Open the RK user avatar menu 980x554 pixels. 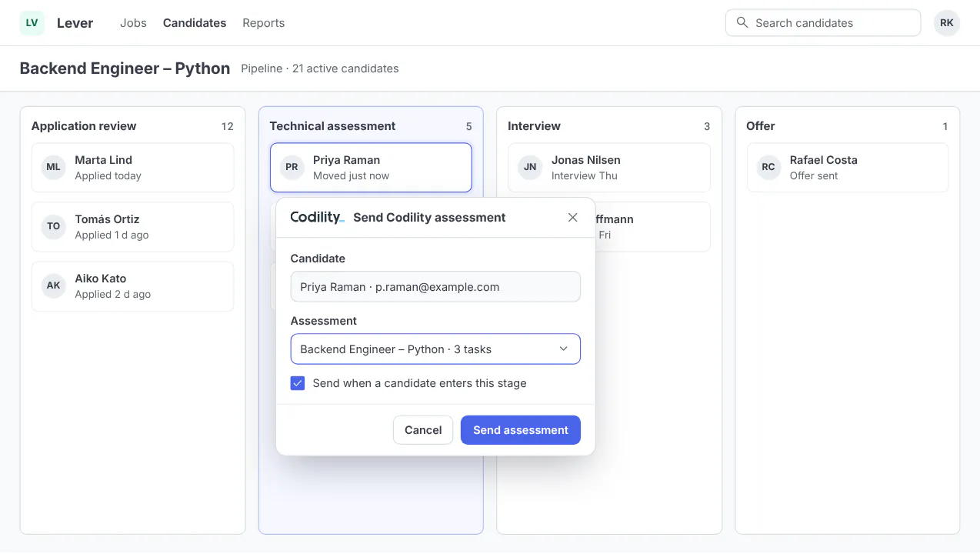(x=947, y=23)
